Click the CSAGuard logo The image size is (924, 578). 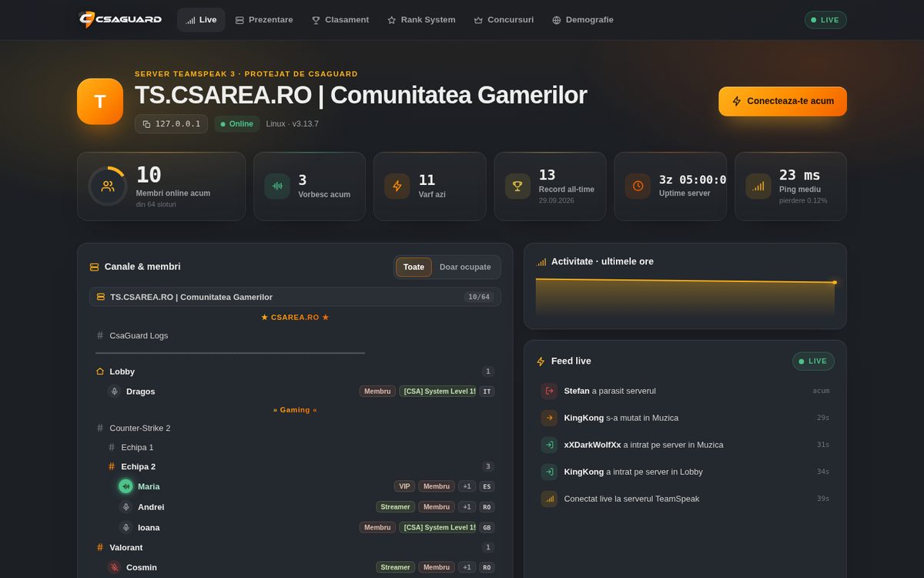click(121, 19)
